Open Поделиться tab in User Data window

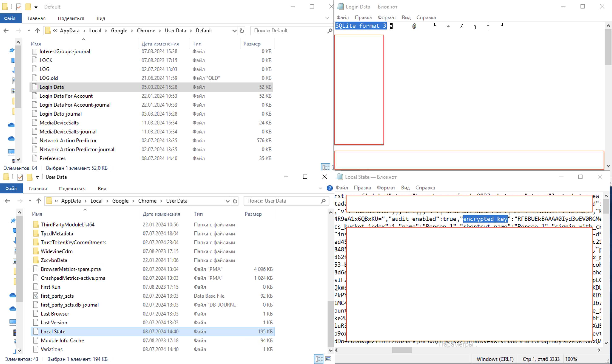72,189
